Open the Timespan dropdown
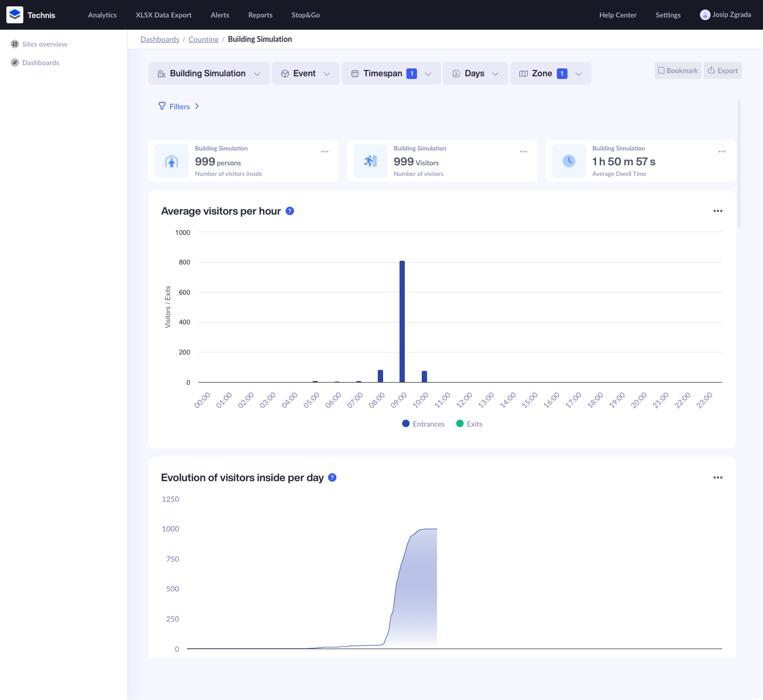763x700 pixels. pyautogui.click(x=391, y=74)
